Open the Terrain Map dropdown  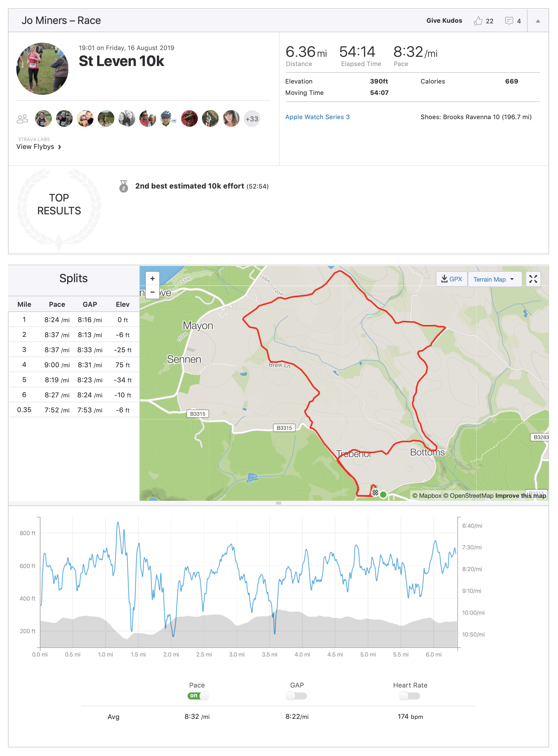pyautogui.click(x=494, y=279)
